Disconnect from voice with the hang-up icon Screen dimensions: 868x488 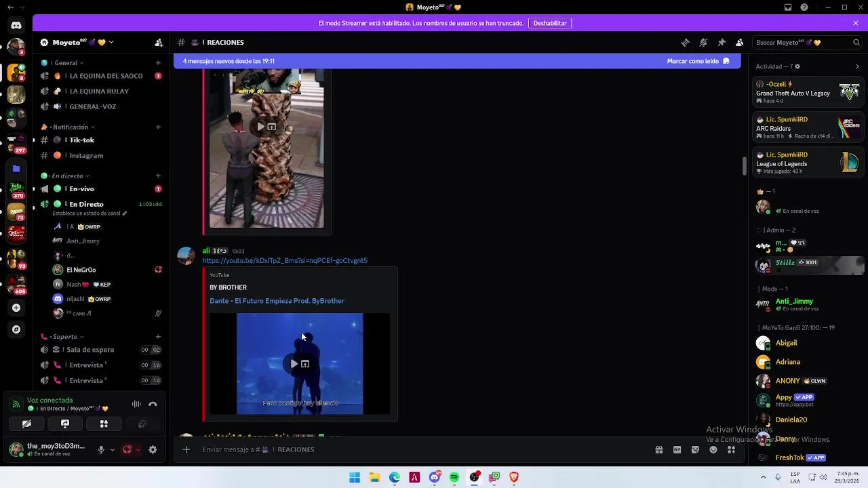(153, 404)
